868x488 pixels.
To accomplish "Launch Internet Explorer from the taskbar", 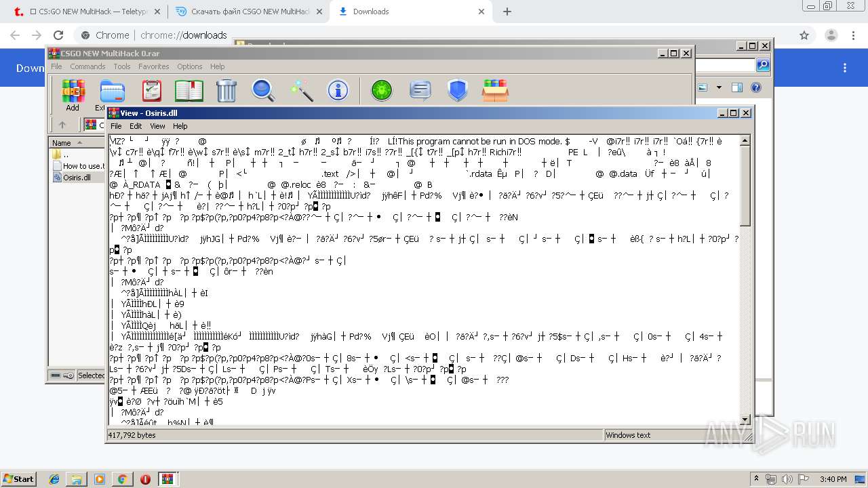I will [x=54, y=479].
